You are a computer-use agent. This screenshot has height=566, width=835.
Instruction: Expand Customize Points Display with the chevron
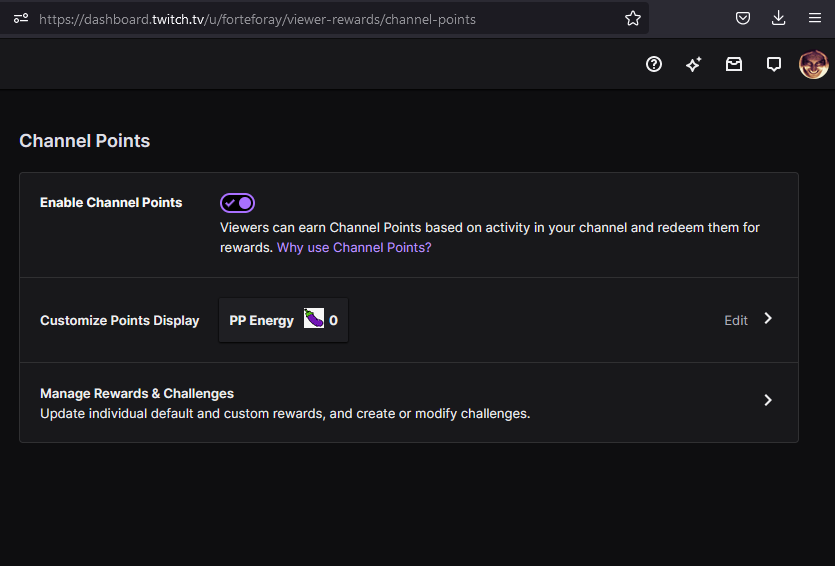[x=768, y=318]
